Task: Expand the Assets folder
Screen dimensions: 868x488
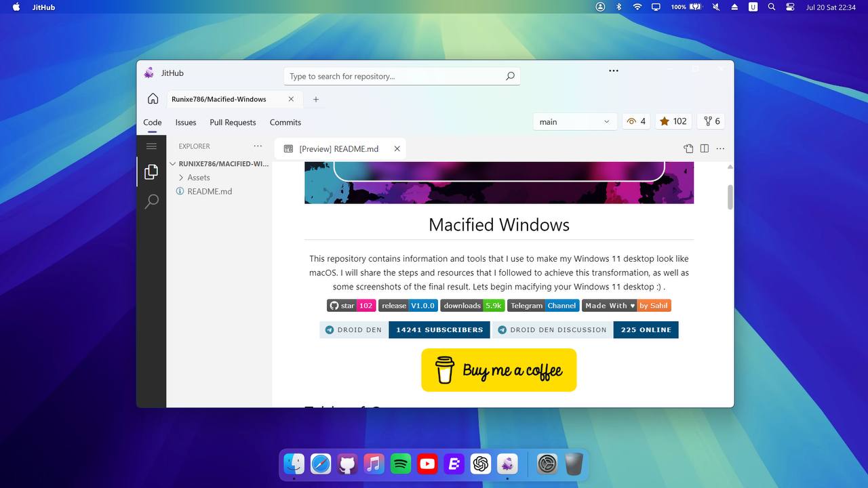Action: point(199,178)
